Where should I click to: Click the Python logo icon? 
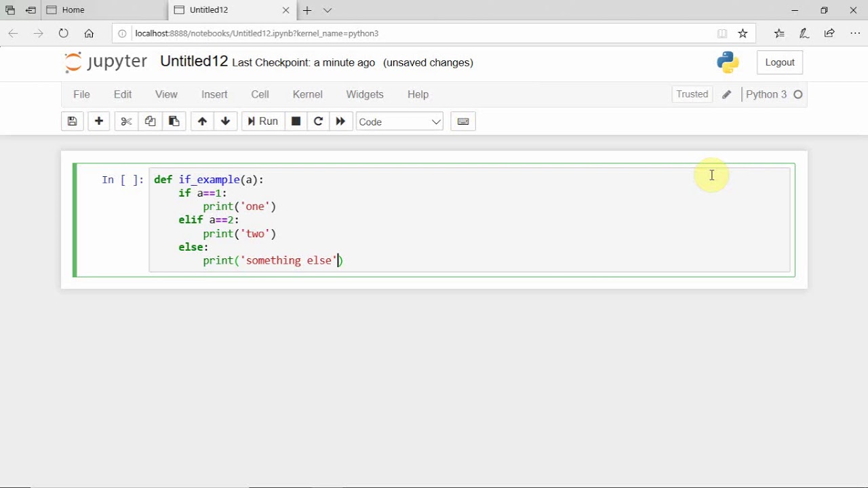click(728, 62)
